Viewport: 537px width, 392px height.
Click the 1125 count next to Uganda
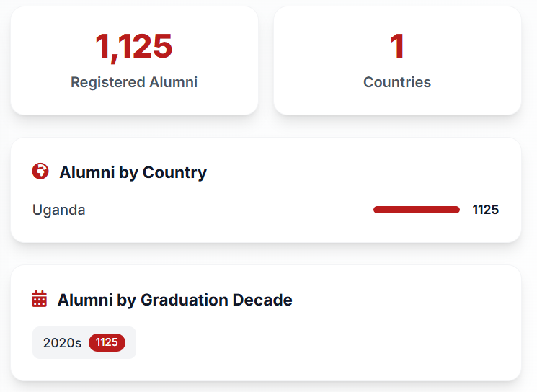point(485,210)
